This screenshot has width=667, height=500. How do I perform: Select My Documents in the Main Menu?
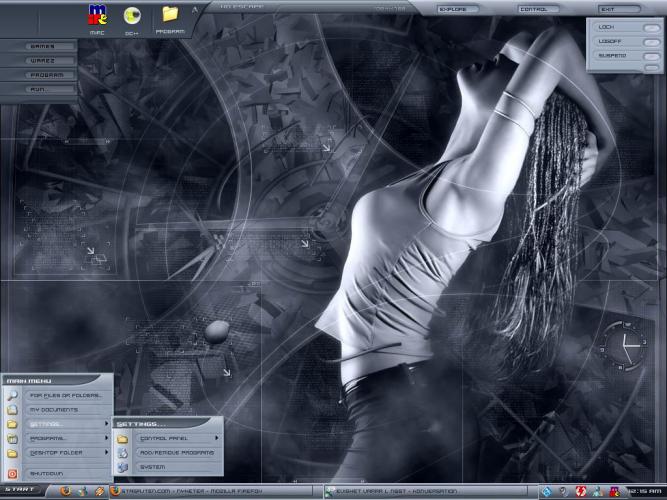click(x=54, y=410)
